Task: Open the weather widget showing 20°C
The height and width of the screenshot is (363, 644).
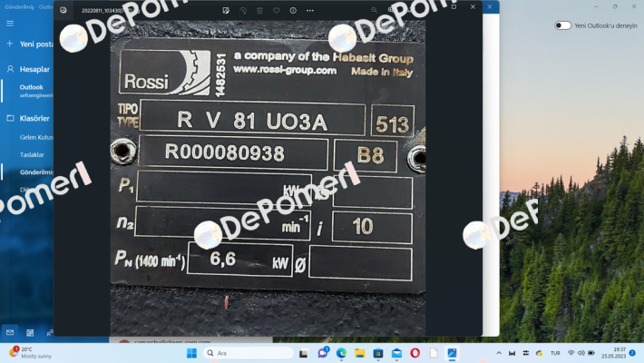Action: [31, 353]
